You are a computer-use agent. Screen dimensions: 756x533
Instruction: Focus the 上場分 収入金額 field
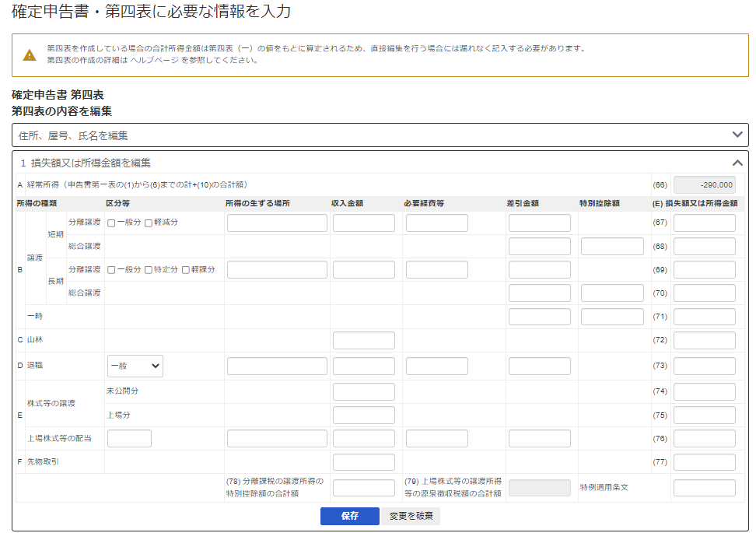pyautogui.click(x=364, y=415)
